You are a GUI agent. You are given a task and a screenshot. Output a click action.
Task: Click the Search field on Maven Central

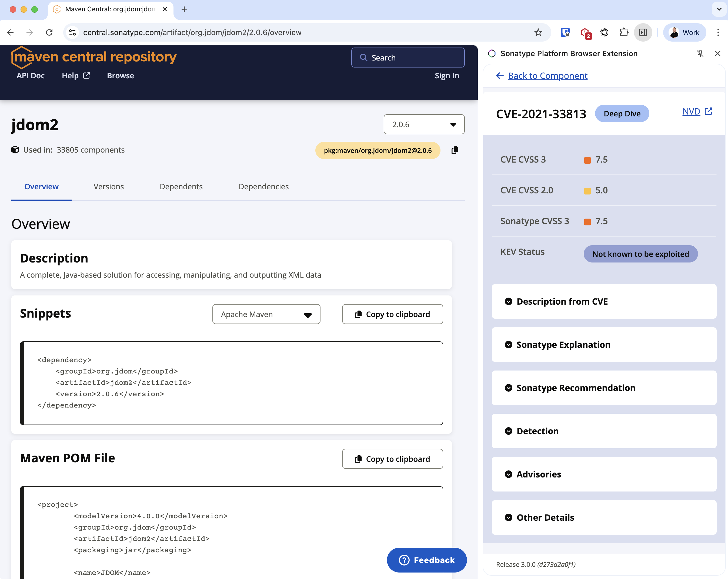click(408, 57)
